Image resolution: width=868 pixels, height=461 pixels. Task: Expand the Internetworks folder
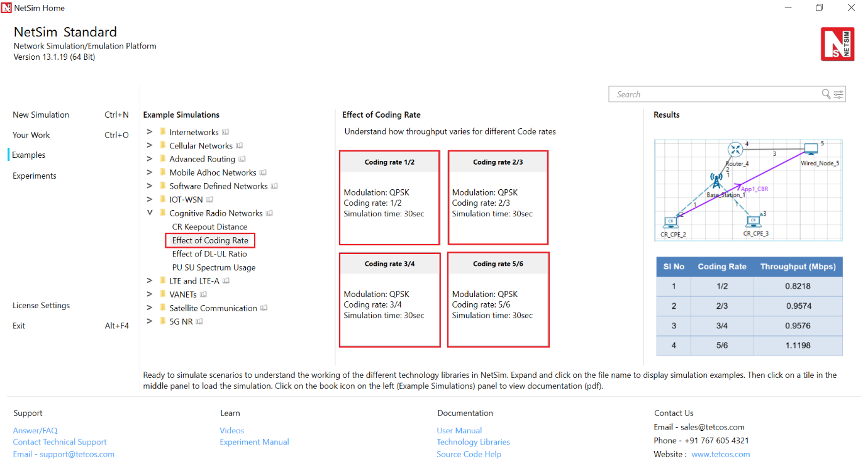pyautogui.click(x=150, y=132)
